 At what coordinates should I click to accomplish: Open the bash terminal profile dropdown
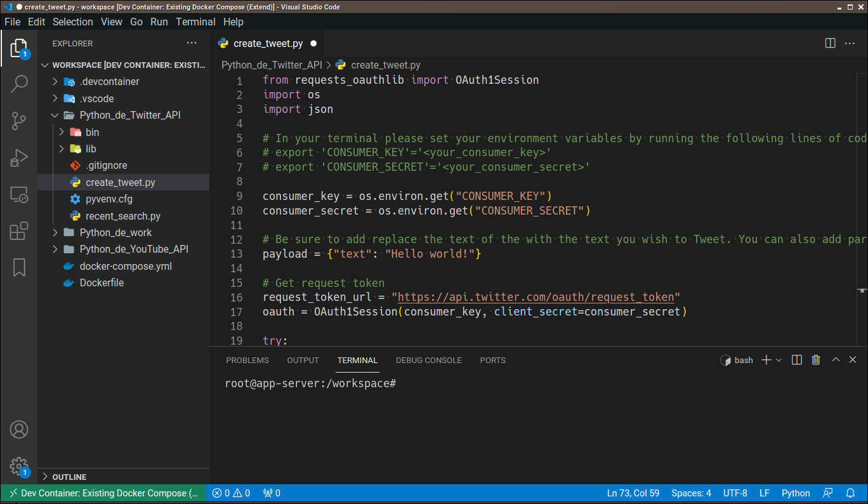pyautogui.click(x=779, y=360)
